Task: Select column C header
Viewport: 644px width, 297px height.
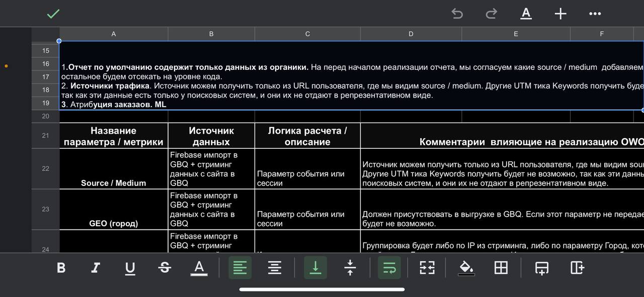Action: click(x=308, y=34)
